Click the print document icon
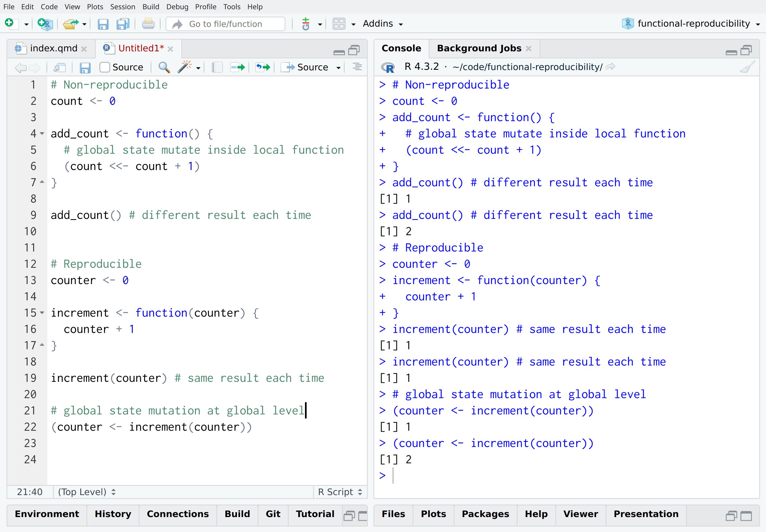Image resolution: width=766 pixels, height=532 pixels. point(148,24)
